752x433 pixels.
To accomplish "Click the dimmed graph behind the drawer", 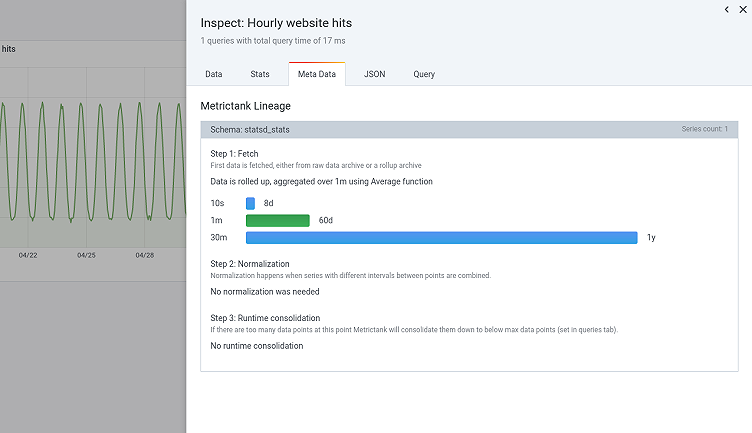I will [90, 150].
